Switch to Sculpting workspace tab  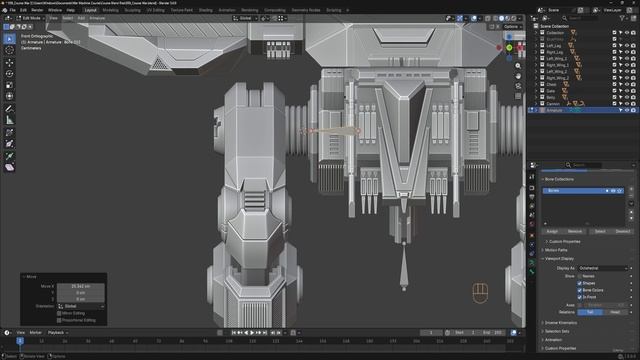[132, 10]
